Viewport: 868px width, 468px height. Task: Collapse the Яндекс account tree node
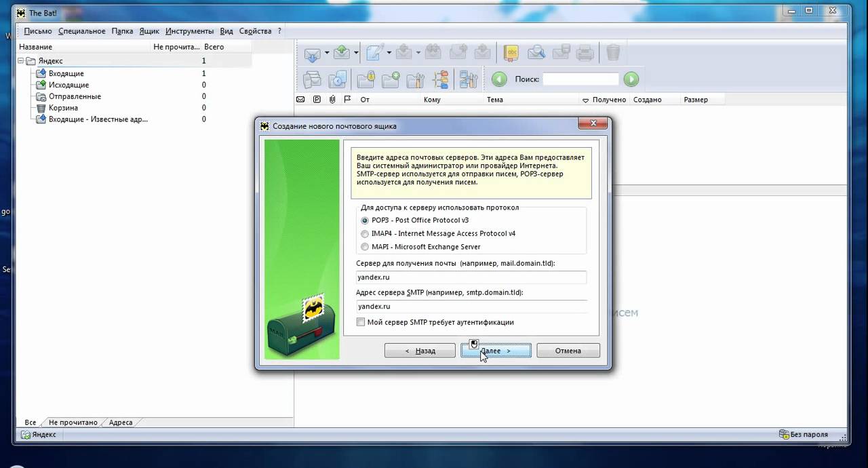click(x=21, y=61)
